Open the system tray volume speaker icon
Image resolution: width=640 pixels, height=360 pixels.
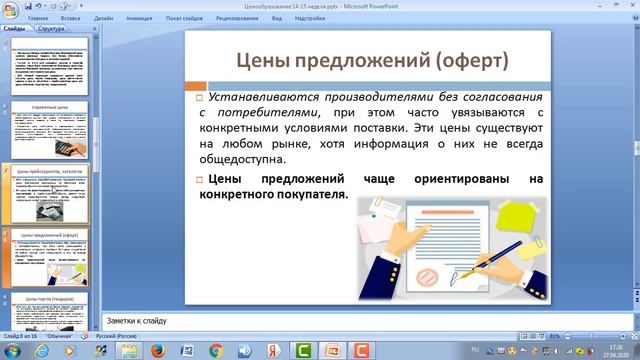[556, 351]
